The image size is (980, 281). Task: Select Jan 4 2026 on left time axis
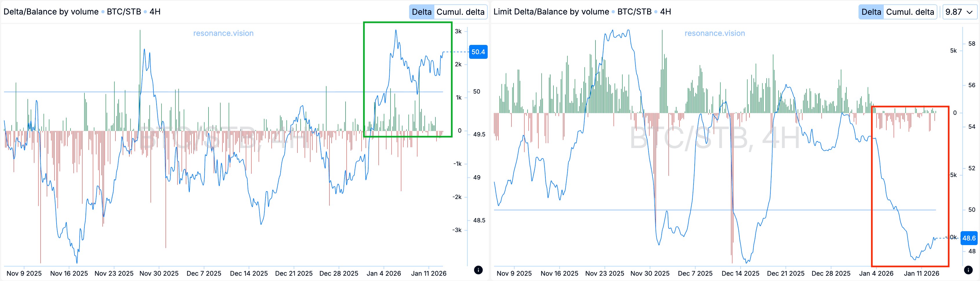pyautogui.click(x=384, y=273)
